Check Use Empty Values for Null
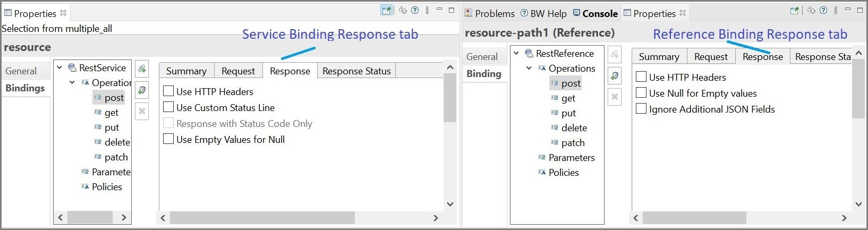868x230 pixels. pos(168,139)
